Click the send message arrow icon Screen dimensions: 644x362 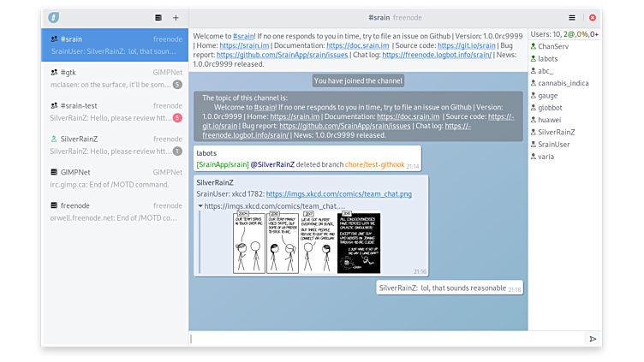point(592,339)
